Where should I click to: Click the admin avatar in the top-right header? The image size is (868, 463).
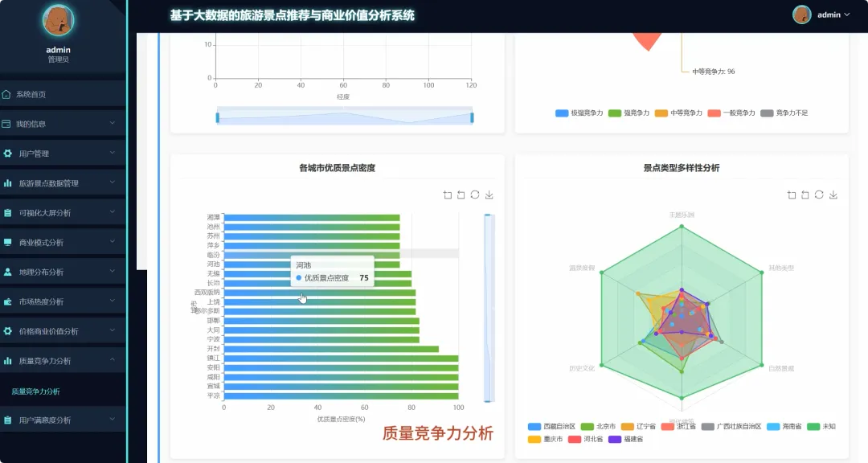click(802, 15)
